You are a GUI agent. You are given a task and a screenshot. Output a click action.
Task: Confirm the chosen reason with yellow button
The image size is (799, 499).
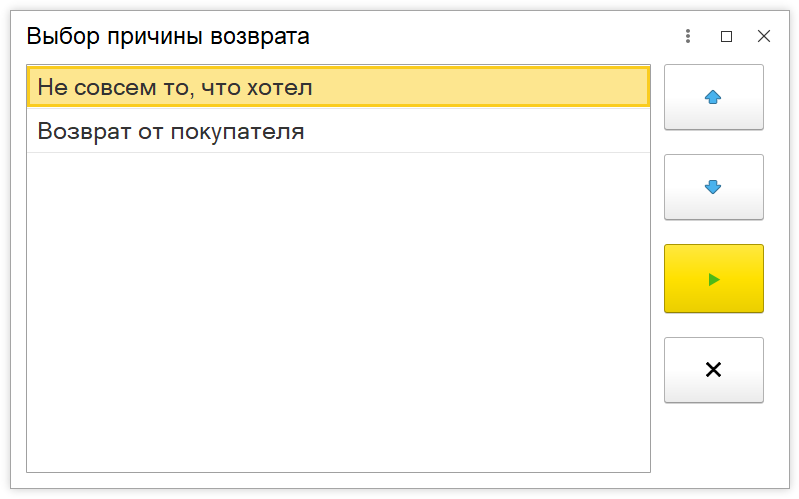click(713, 279)
